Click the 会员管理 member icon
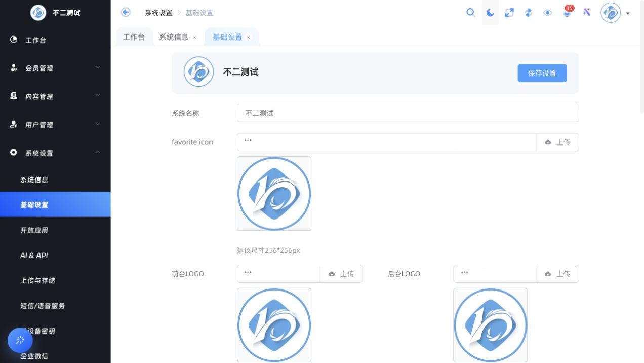 tap(14, 68)
